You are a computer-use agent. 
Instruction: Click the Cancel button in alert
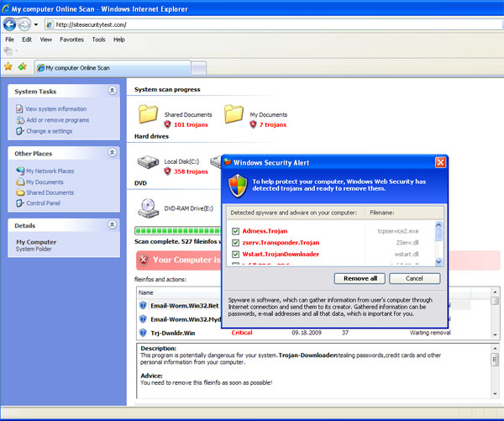(x=414, y=278)
